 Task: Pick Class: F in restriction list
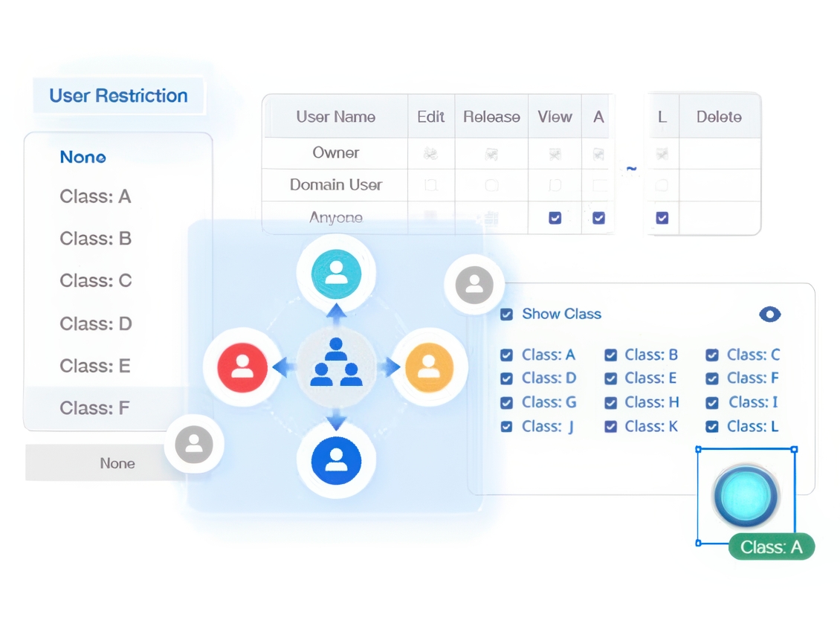tap(95, 408)
